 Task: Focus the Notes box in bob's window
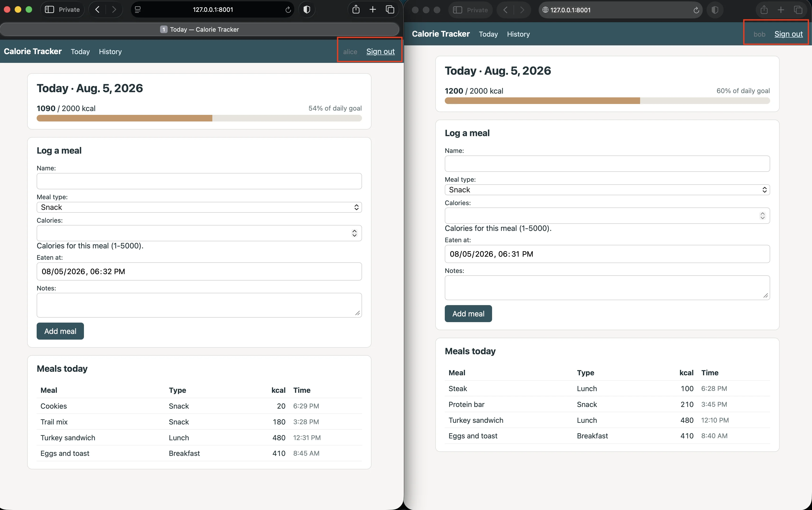point(607,288)
